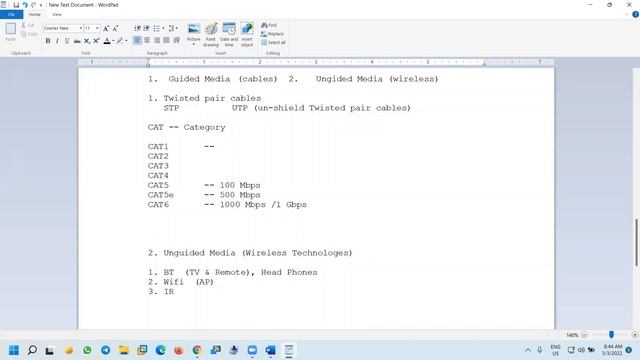Expand the Picture dropdown arrow
The image size is (640, 360).
pos(194,44)
